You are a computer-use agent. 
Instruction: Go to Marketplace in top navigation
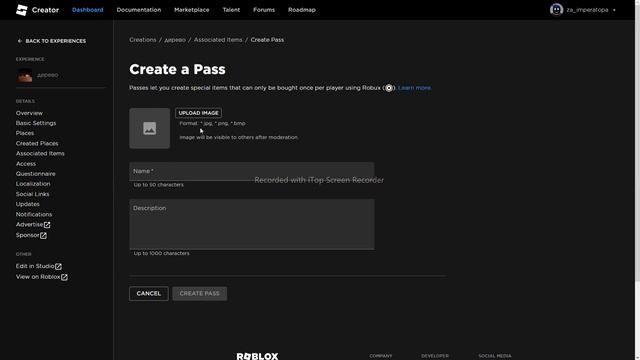tap(191, 10)
